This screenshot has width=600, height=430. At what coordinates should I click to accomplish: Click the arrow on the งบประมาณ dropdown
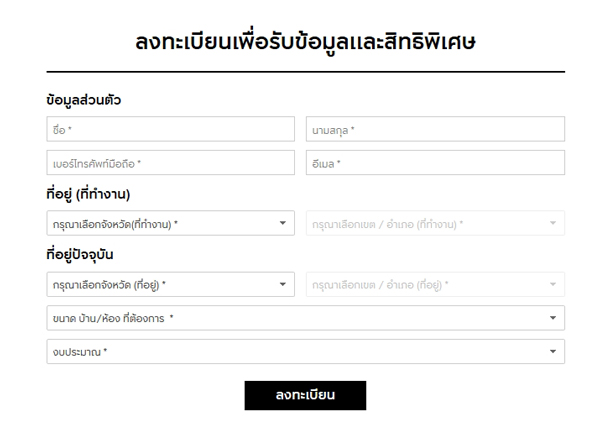[553, 352]
